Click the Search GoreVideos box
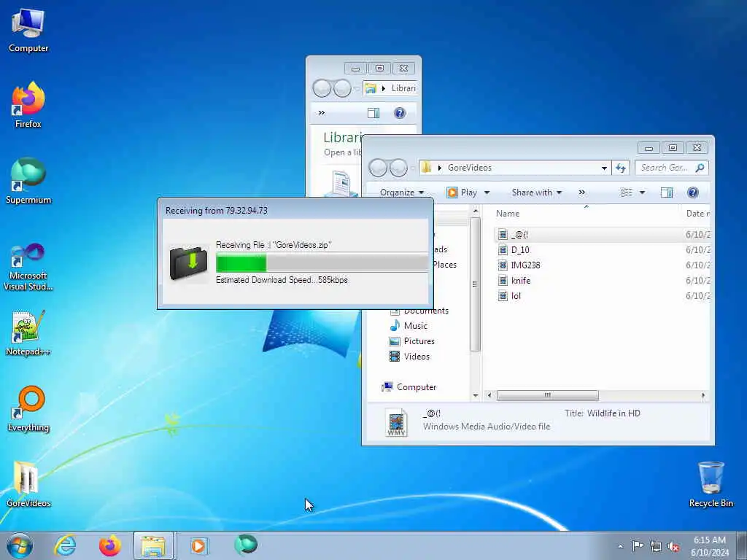This screenshot has height=560, width=747. pyautogui.click(x=672, y=168)
